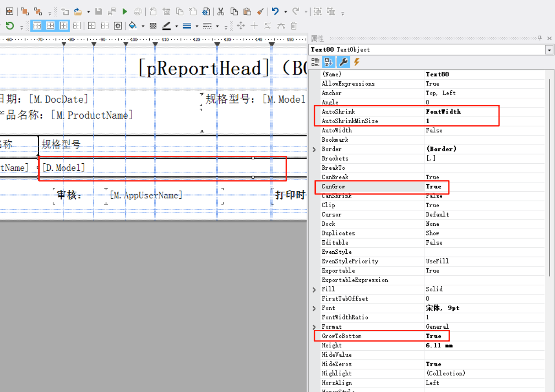
Task: Toggle categorized view in properties panel
Action: (315, 62)
